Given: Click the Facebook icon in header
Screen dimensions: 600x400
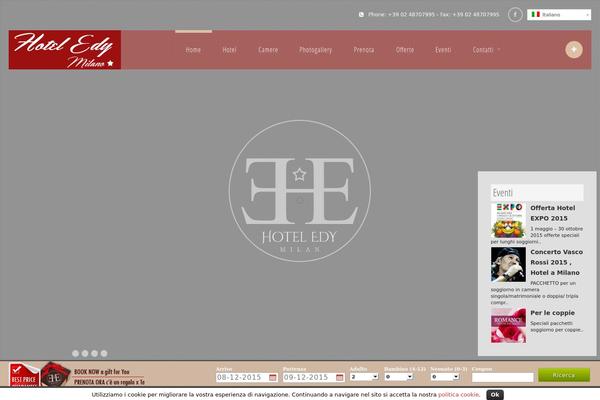Looking at the screenshot, I should tap(515, 15).
